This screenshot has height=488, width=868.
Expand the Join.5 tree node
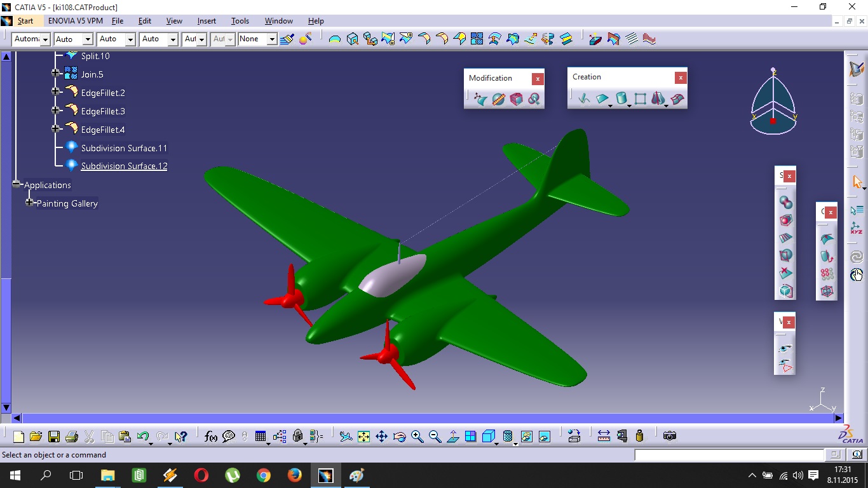[56, 74]
